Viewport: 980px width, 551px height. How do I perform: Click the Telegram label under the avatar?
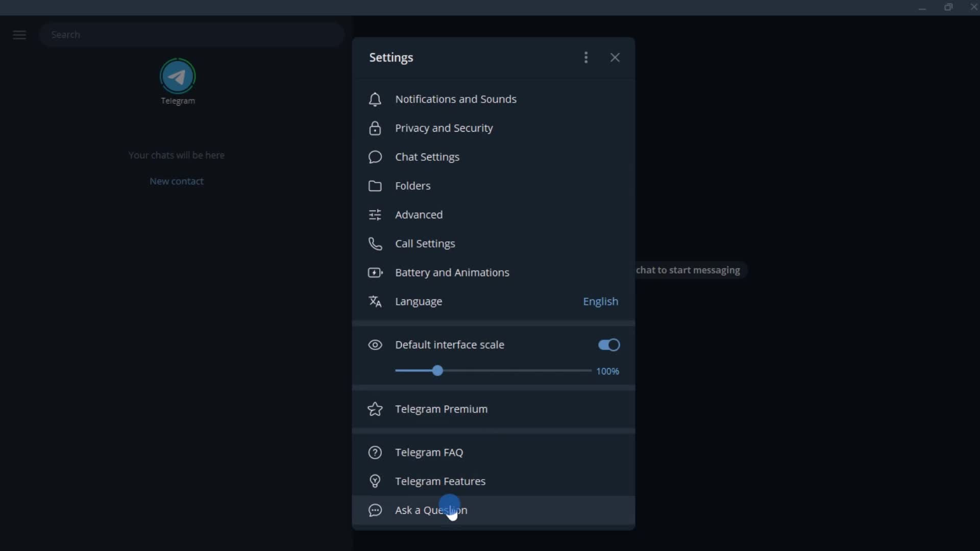[x=178, y=101]
